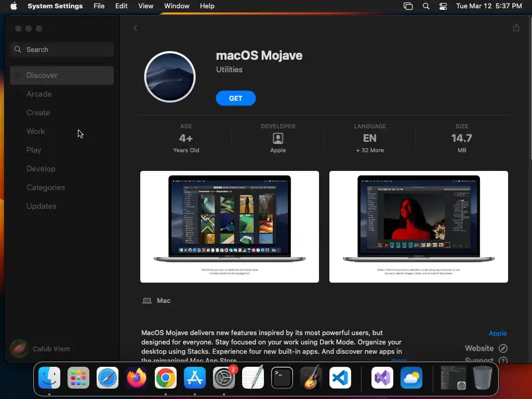
Task: Launch the Weather app from the Dock
Action: click(x=411, y=378)
